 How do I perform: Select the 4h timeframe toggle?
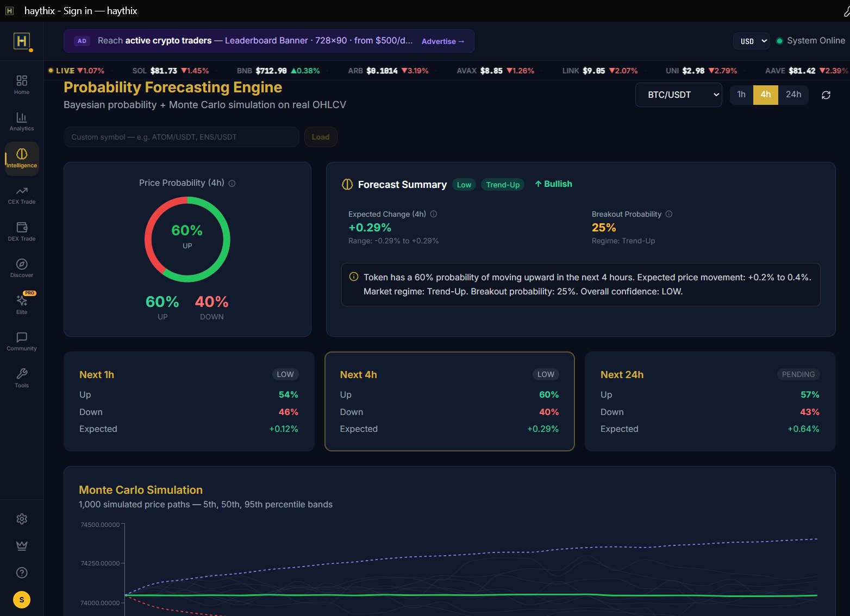pos(766,95)
